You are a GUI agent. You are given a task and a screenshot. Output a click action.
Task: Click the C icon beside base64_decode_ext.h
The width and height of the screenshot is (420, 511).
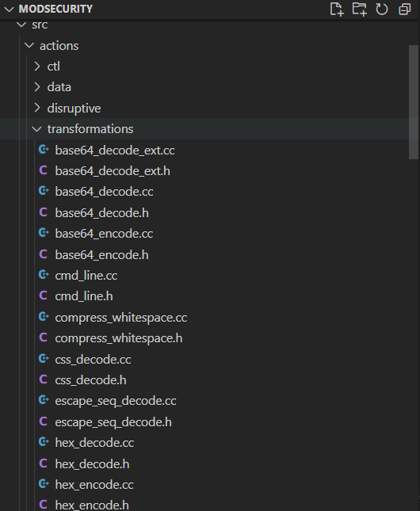pyautogui.click(x=43, y=171)
